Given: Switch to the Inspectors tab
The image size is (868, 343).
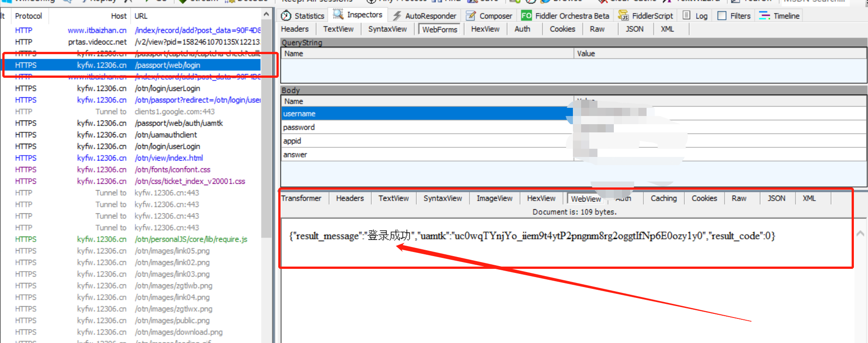Looking at the screenshot, I should point(358,15).
